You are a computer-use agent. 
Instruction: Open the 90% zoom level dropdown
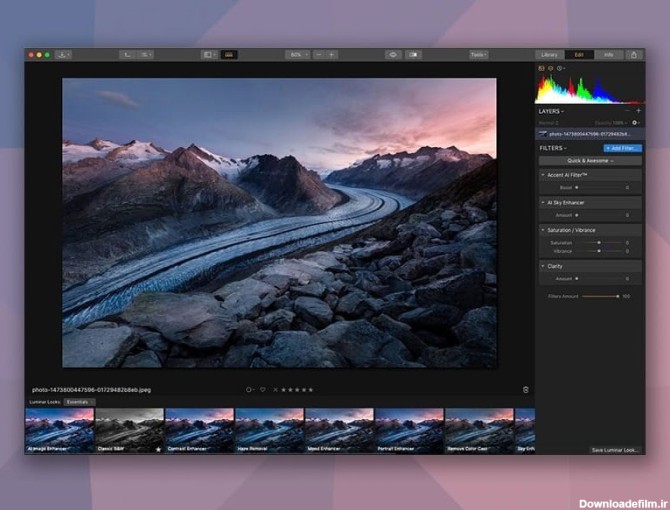pyautogui.click(x=297, y=54)
